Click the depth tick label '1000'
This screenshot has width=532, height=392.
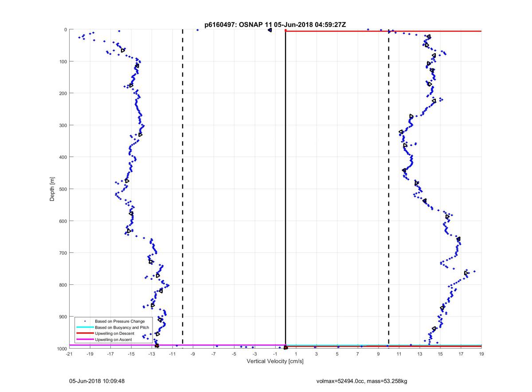(x=61, y=349)
